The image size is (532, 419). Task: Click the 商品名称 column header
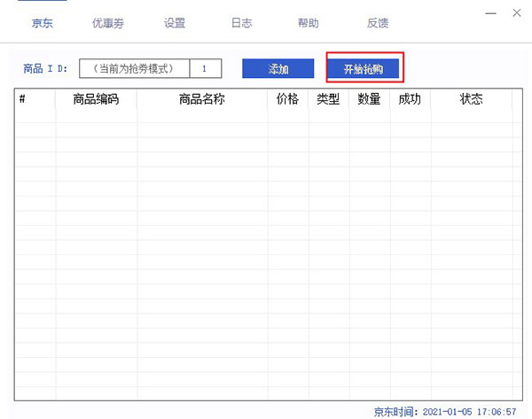(201, 100)
